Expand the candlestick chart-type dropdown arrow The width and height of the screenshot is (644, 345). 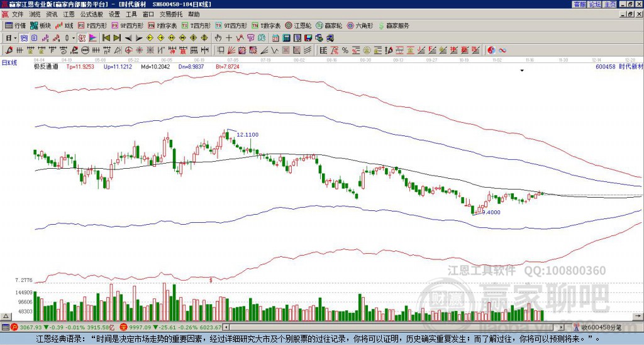click(74, 38)
